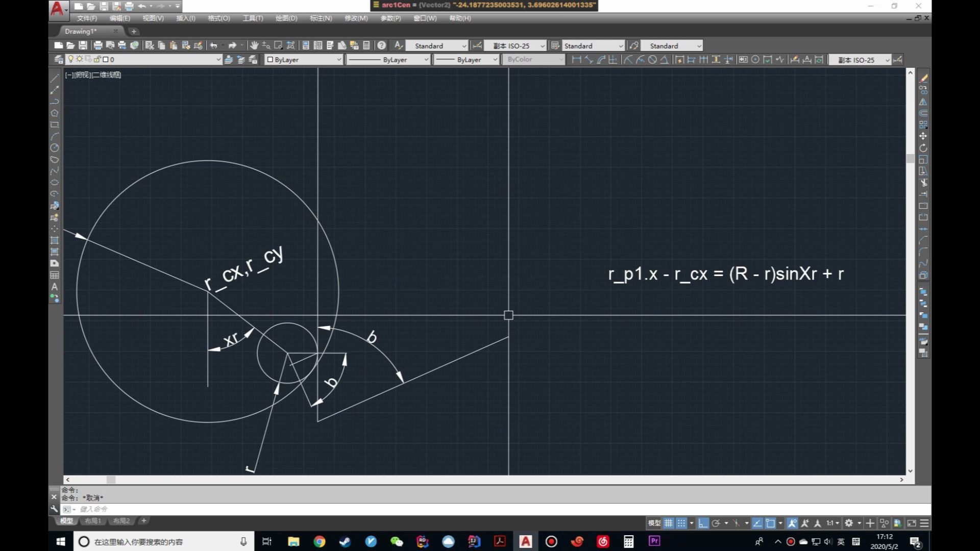This screenshot has width=980, height=551.
Task: Open calculator from Windows taskbar
Action: (x=629, y=541)
